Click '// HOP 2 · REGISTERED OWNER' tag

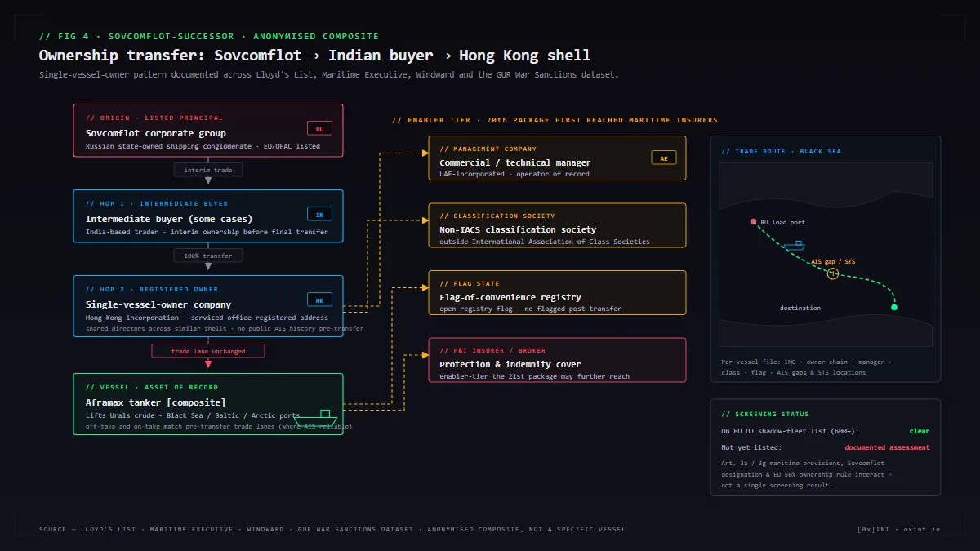pos(152,289)
